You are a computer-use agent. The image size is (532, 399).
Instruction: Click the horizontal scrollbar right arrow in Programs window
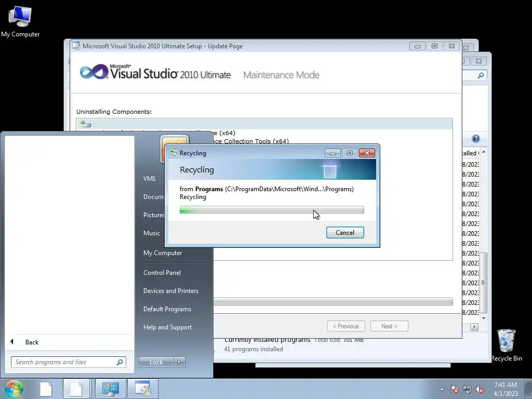click(x=474, y=327)
